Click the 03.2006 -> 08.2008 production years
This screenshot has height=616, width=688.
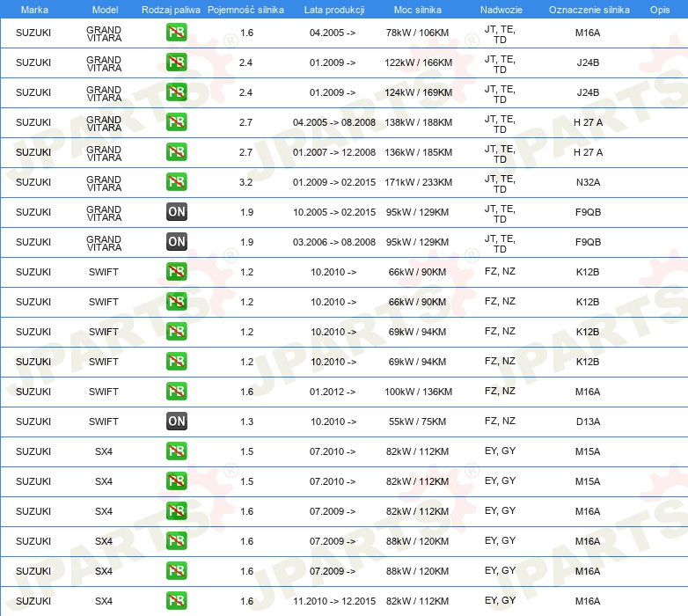point(334,242)
